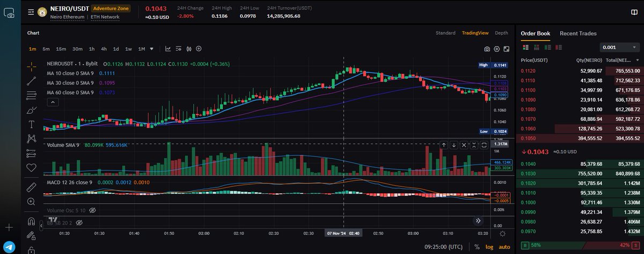Click the Adventure Zone badge

tap(111, 9)
